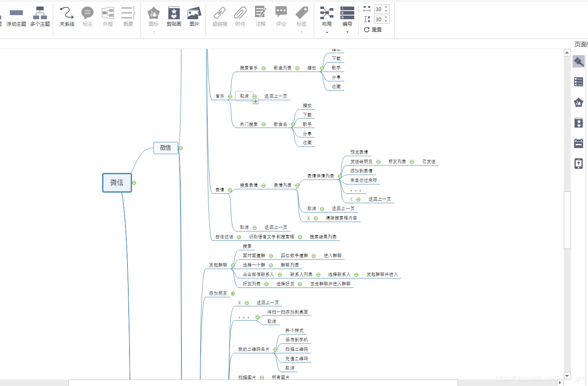Image resolution: width=588 pixels, height=386 pixels.
Task: Add a relationship line (关系线)
Action: 67,17
